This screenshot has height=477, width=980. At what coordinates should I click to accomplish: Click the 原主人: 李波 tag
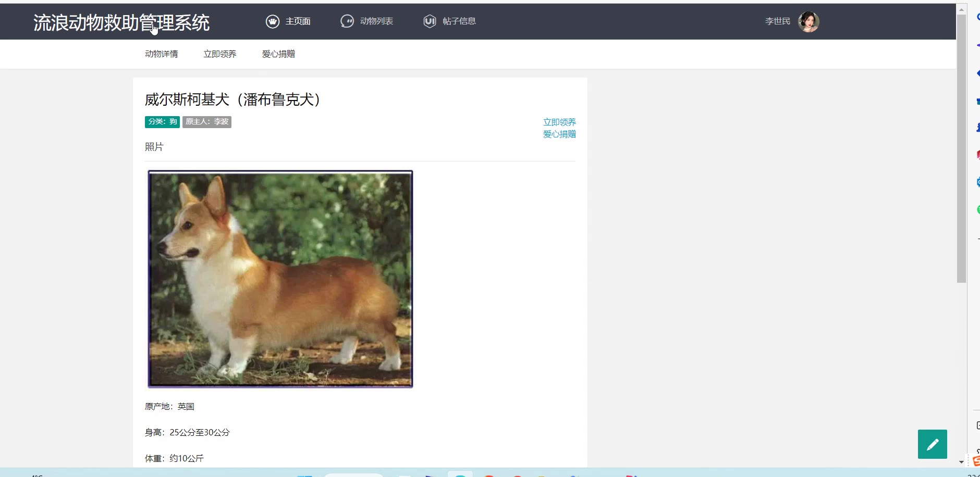(207, 122)
